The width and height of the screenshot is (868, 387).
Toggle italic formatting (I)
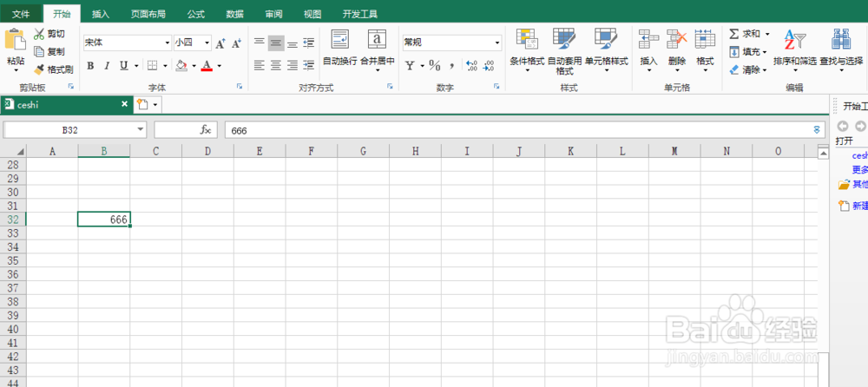tap(108, 66)
